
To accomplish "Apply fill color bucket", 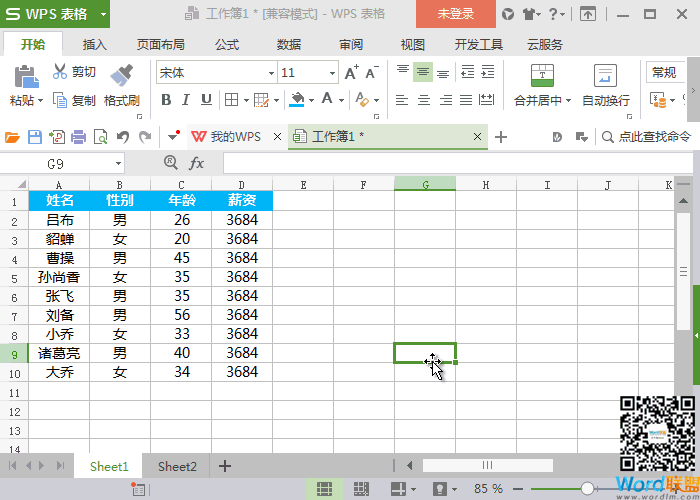I will point(297,100).
